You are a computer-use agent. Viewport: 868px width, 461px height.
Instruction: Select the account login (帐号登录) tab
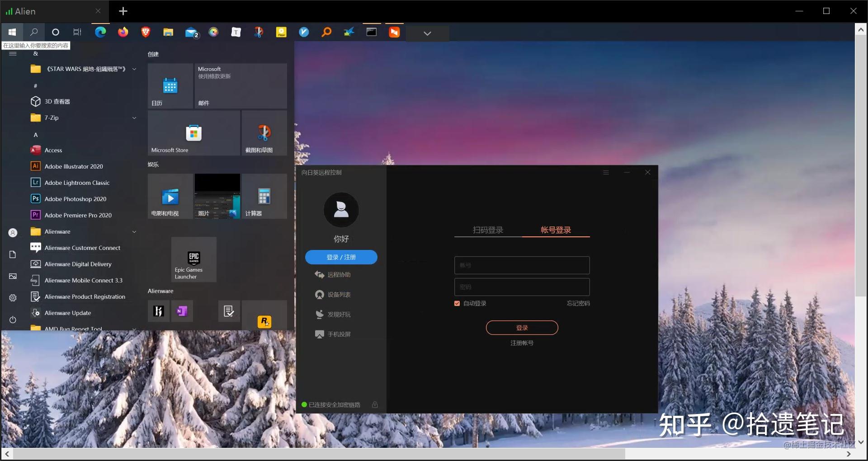(556, 230)
